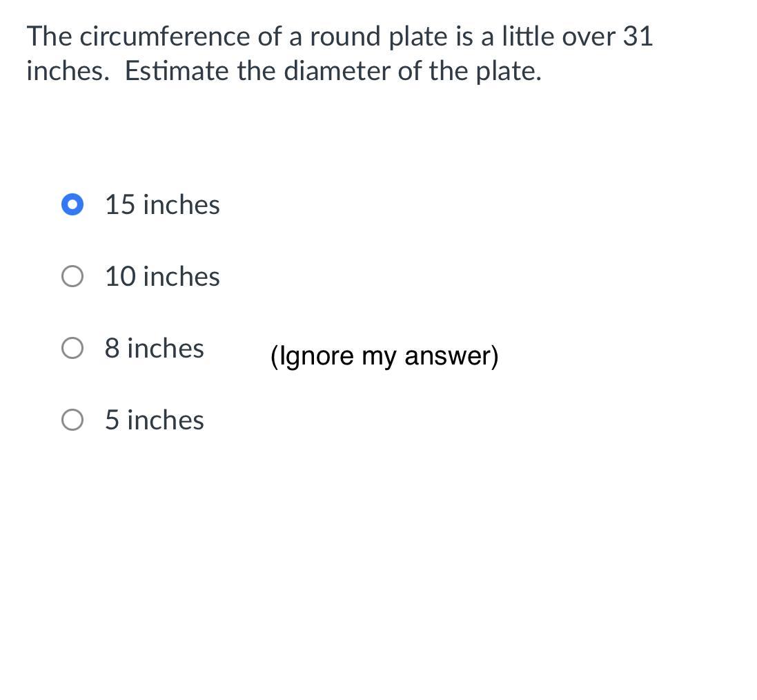
Task: Click the number 31 in the question
Action: [638, 37]
